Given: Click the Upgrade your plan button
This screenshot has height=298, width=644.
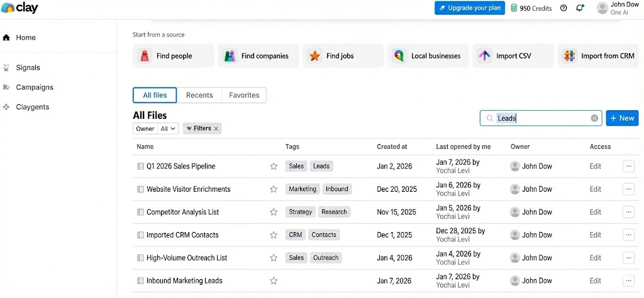Looking at the screenshot, I should [x=469, y=8].
